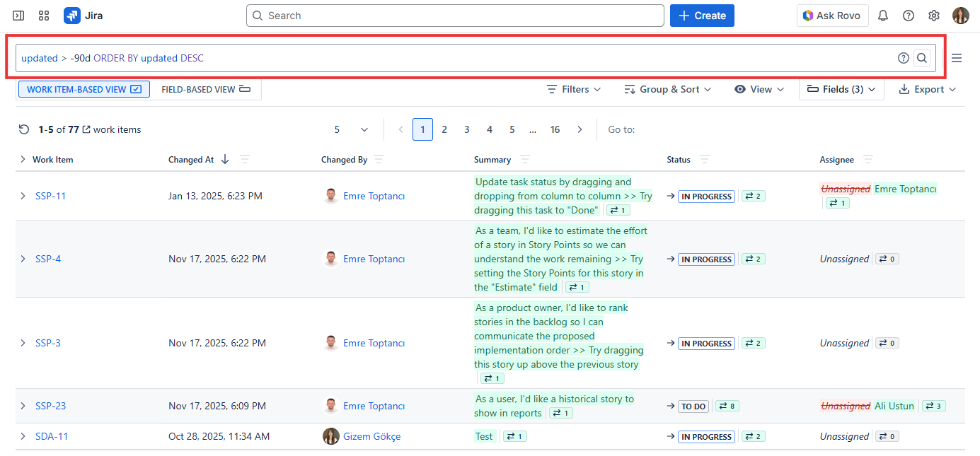Image resolution: width=980 pixels, height=456 pixels.
Task: Go to page 3
Action: [x=466, y=129]
